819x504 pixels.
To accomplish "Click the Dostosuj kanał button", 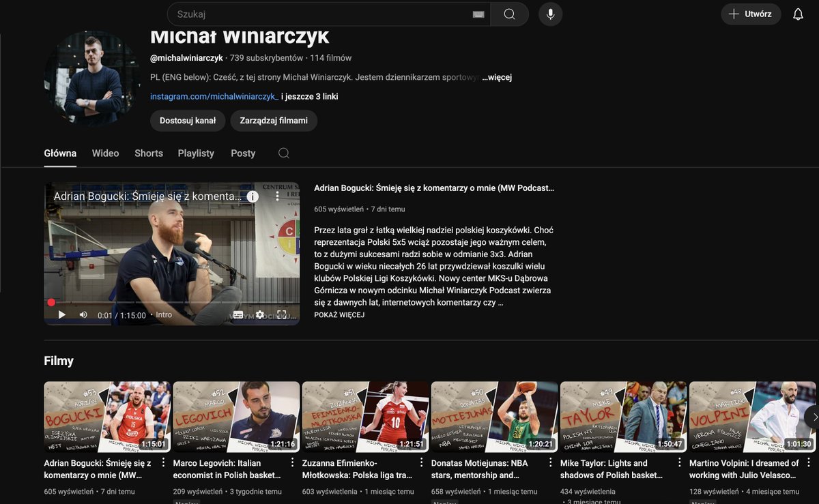I will [188, 121].
